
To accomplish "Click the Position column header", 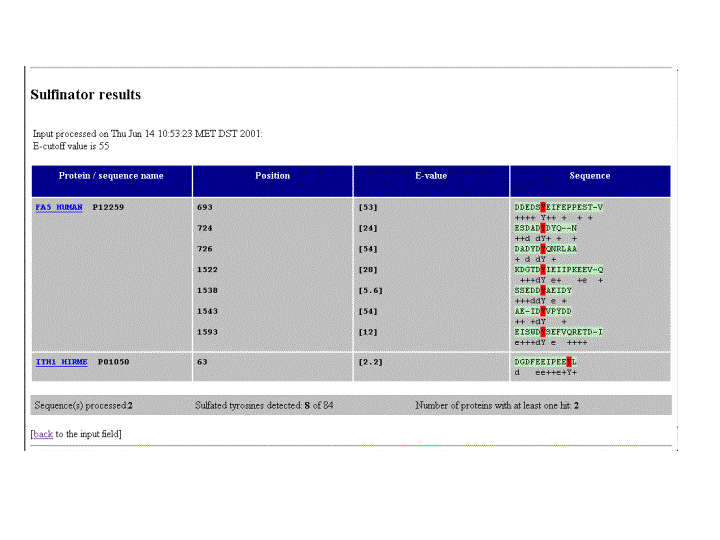I will click(x=272, y=176).
